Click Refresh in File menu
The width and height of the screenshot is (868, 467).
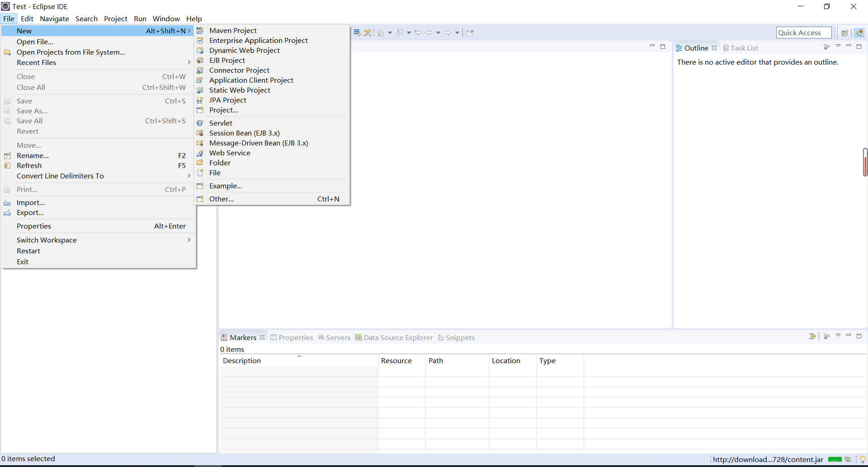pyautogui.click(x=98, y=165)
